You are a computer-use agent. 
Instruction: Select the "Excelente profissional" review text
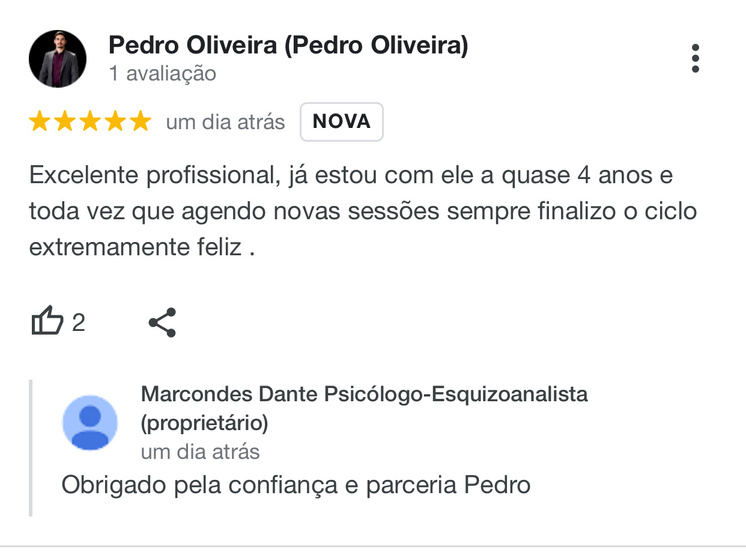(350, 211)
